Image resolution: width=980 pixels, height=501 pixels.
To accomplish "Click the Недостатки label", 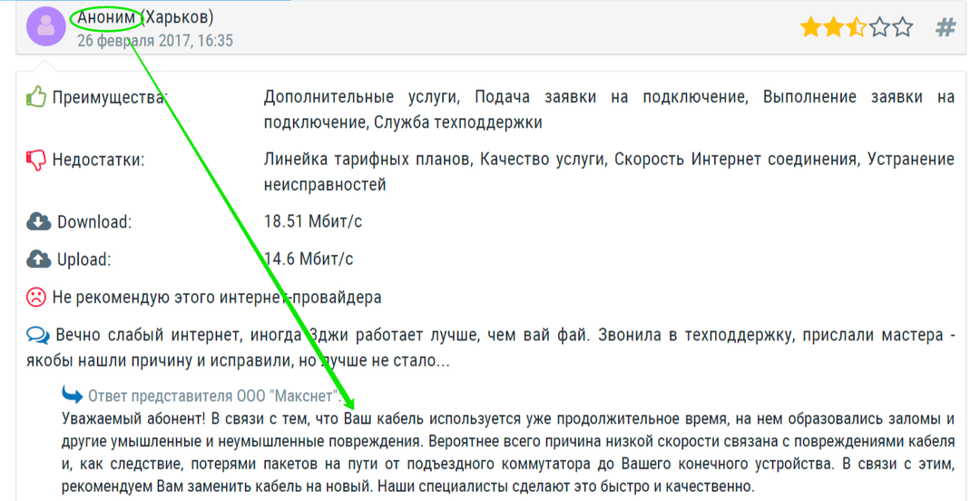I will (x=98, y=160).
